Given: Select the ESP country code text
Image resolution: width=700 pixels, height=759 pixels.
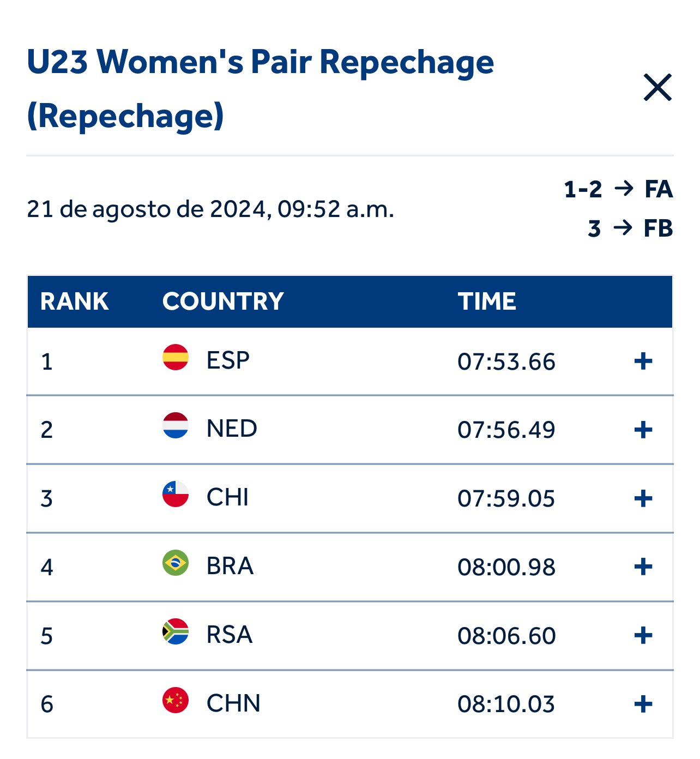Looking at the screenshot, I should 228,360.
